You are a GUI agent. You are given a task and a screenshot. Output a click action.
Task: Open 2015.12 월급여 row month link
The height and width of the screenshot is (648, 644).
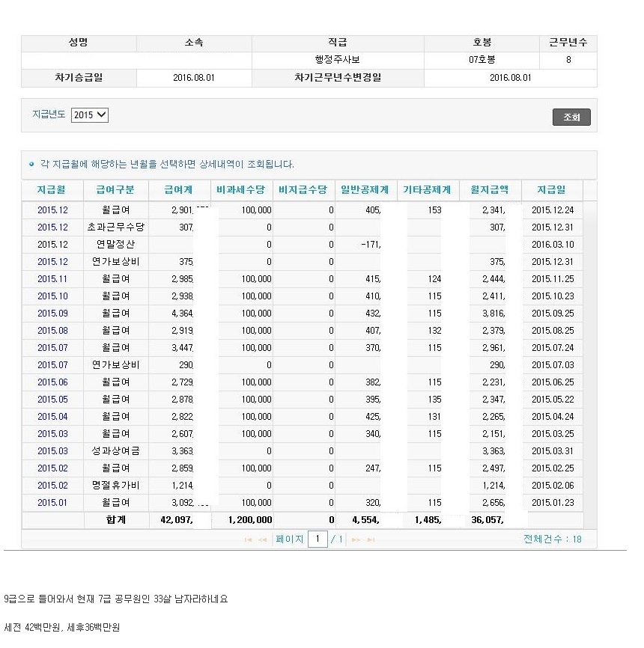[52, 210]
